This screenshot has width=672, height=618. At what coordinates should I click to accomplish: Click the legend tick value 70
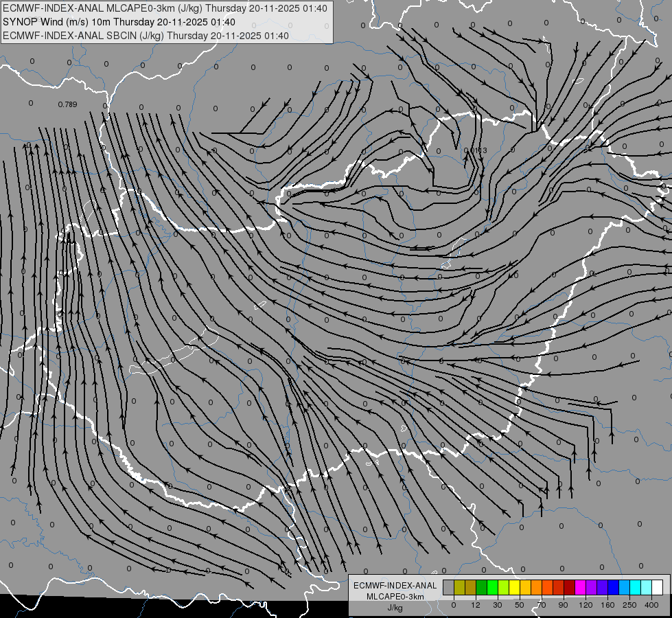tap(542, 605)
